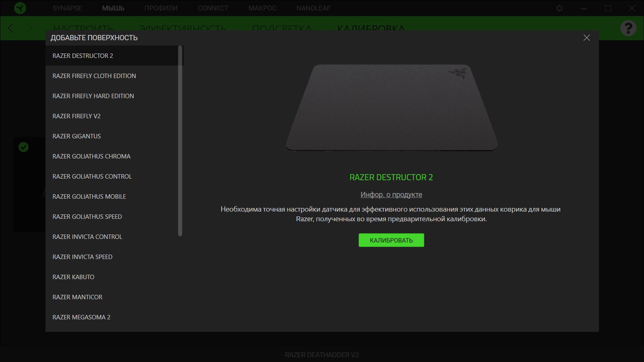Open the Nanoleaf tab
The height and width of the screenshot is (362, 644).
[314, 8]
